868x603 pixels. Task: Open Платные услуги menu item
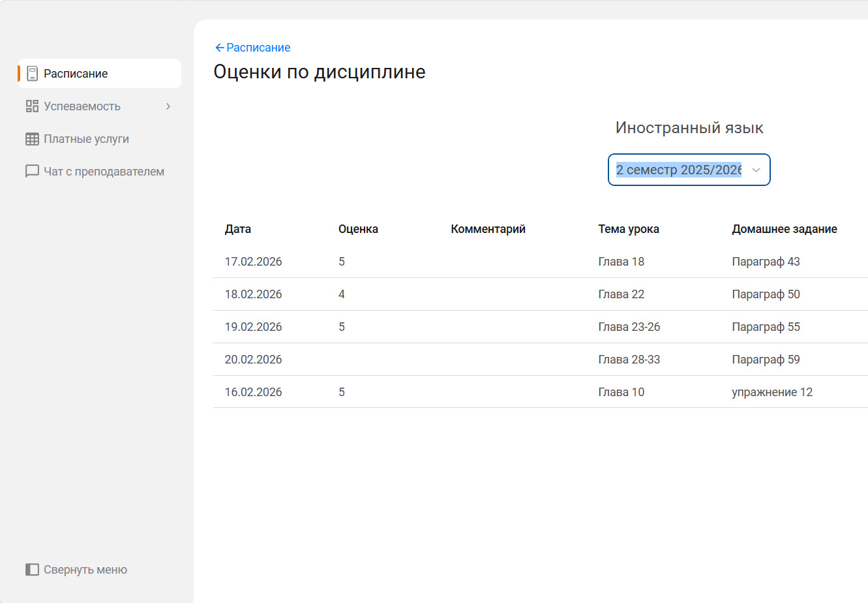tap(99, 139)
